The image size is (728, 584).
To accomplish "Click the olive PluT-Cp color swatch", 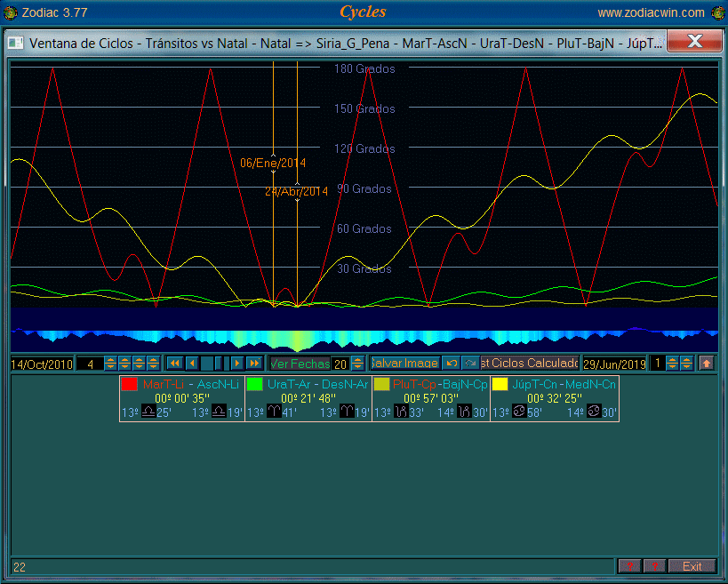I will click(381, 384).
